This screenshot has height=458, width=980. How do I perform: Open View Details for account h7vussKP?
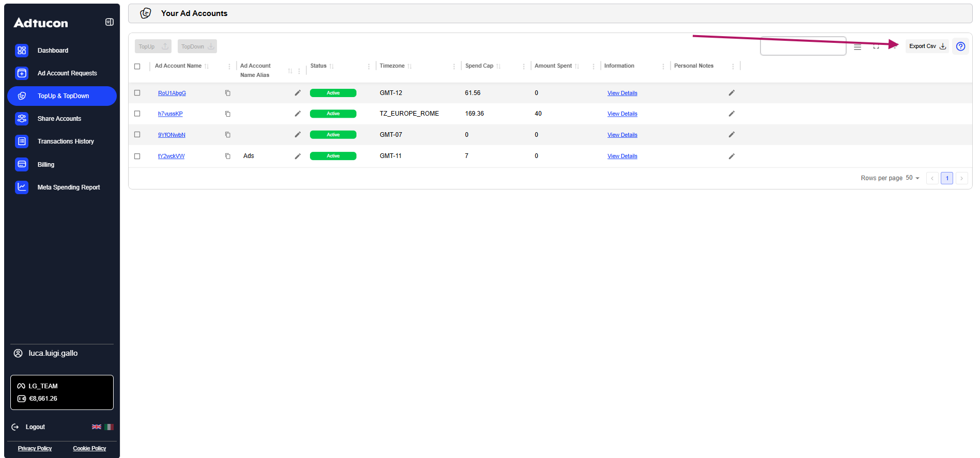pyautogui.click(x=622, y=114)
